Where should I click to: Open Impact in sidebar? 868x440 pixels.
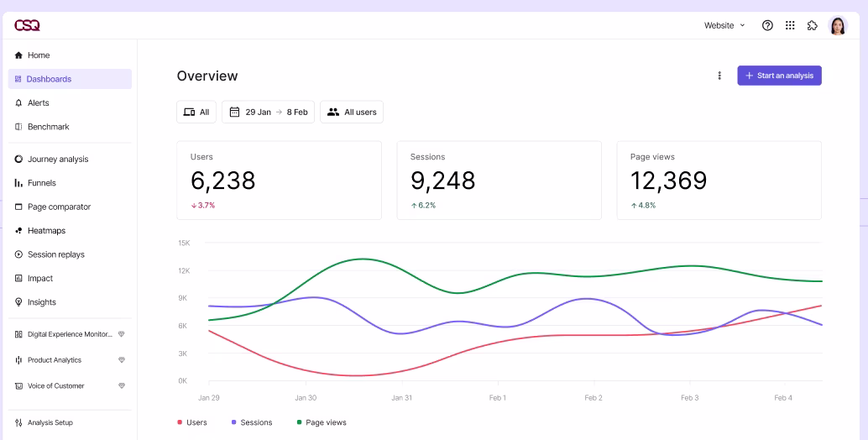pos(70,279)
